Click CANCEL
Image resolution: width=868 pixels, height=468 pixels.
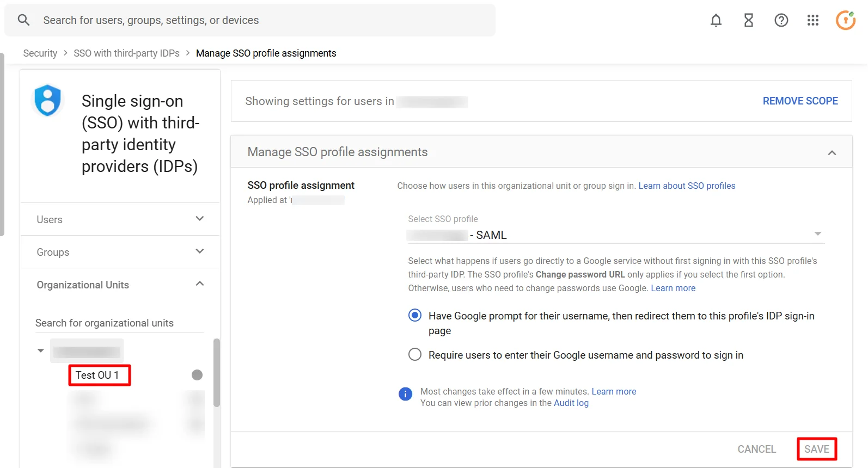click(x=756, y=449)
